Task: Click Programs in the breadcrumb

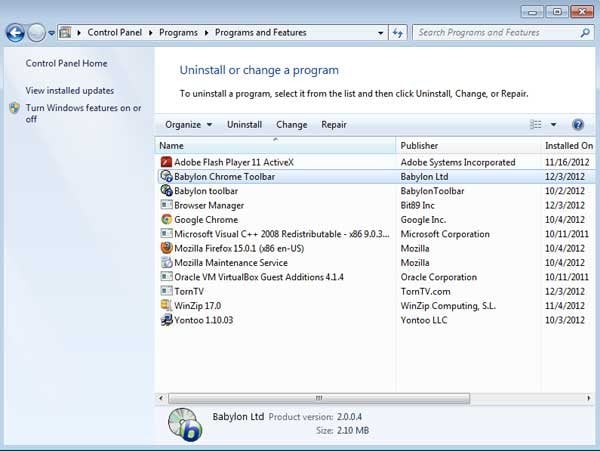Action: tap(178, 33)
